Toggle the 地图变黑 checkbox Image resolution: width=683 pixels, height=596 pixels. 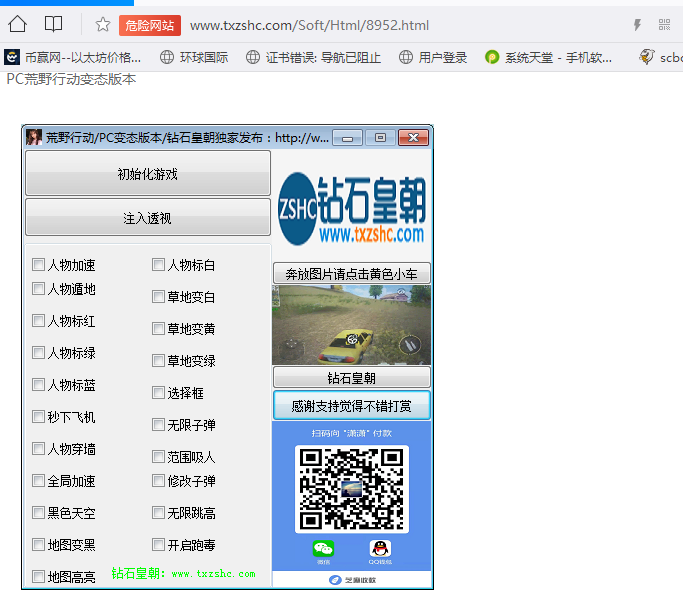tap(38, 545)
